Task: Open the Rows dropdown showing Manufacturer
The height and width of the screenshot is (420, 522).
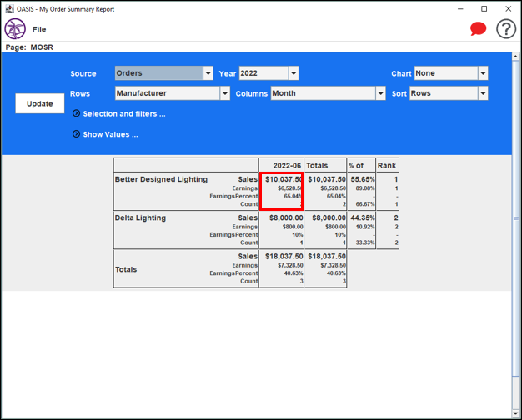Action: [173, 93]
